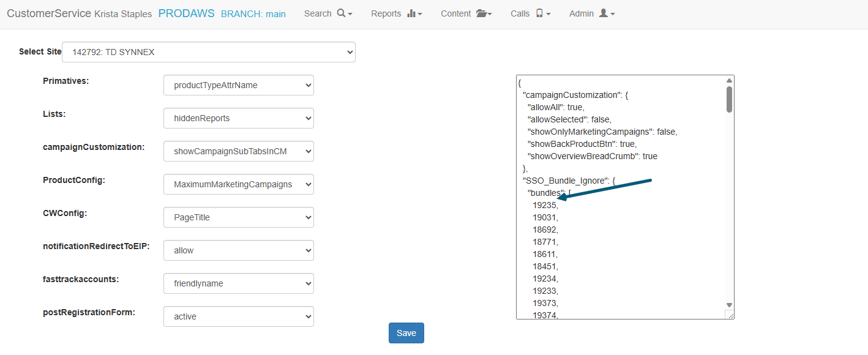This screenshot has width=868, height=355.
Task: Open the Lists hiddenReports dropdown
Action: 238,118
